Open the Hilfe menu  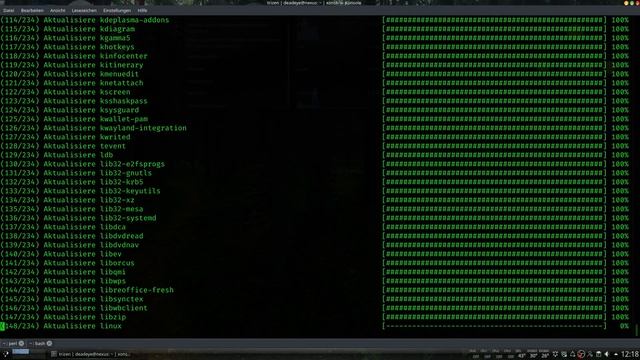tap(142, 10)
